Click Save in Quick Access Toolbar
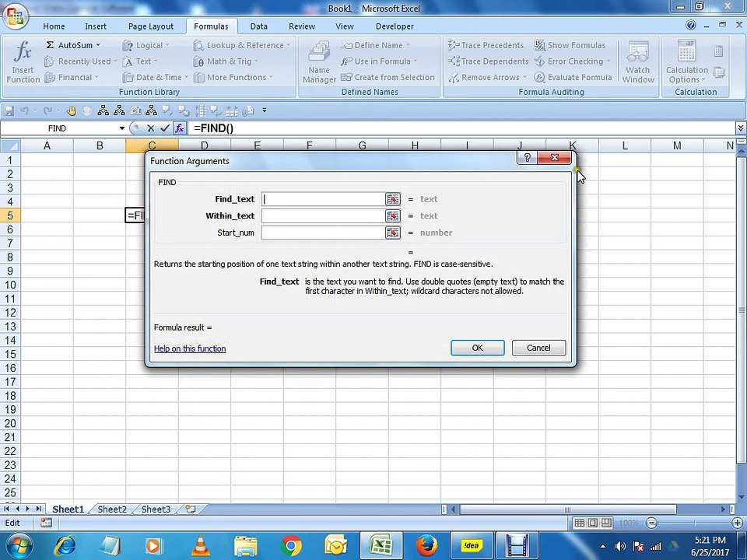This screenshot has height=560, width=747. 9,111
